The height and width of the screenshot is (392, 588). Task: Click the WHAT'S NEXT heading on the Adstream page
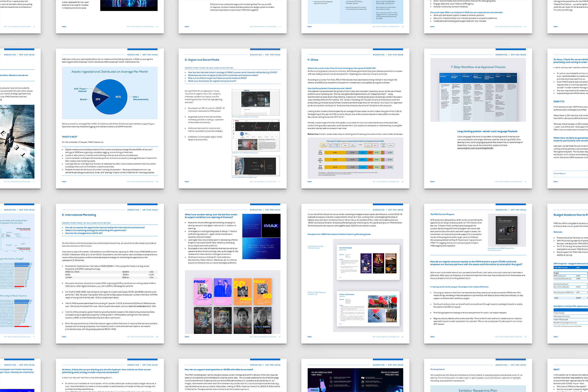(x=70, y=137)
